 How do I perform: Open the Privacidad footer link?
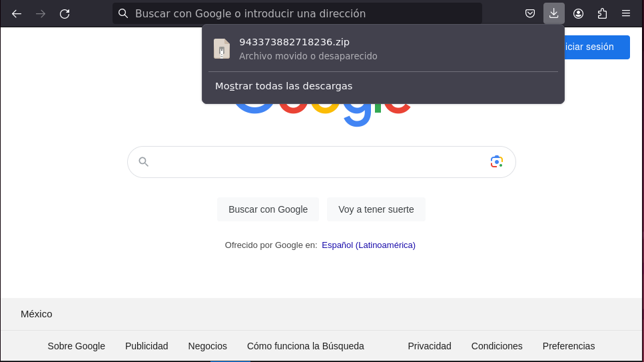pos(430,346)
